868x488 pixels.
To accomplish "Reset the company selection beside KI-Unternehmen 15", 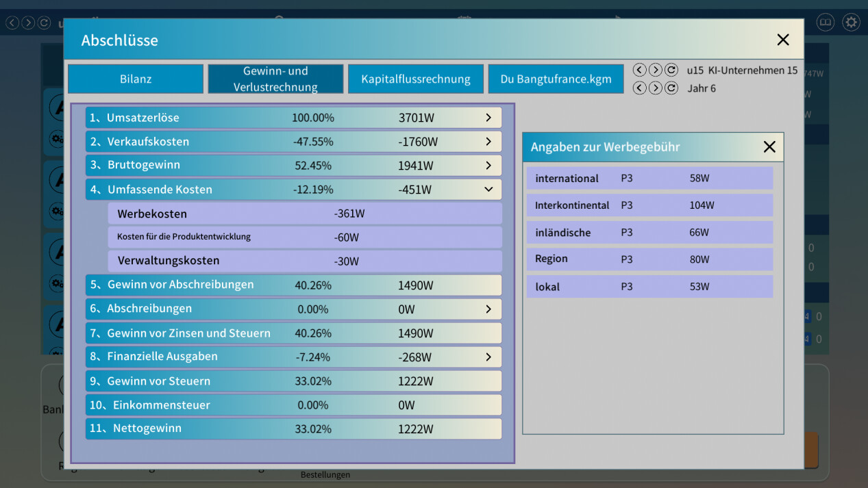I will click(671, 70).
